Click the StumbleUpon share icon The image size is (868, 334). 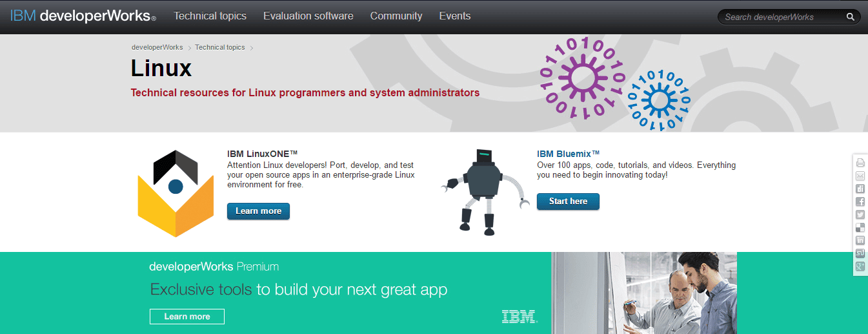tap(860, 253)
